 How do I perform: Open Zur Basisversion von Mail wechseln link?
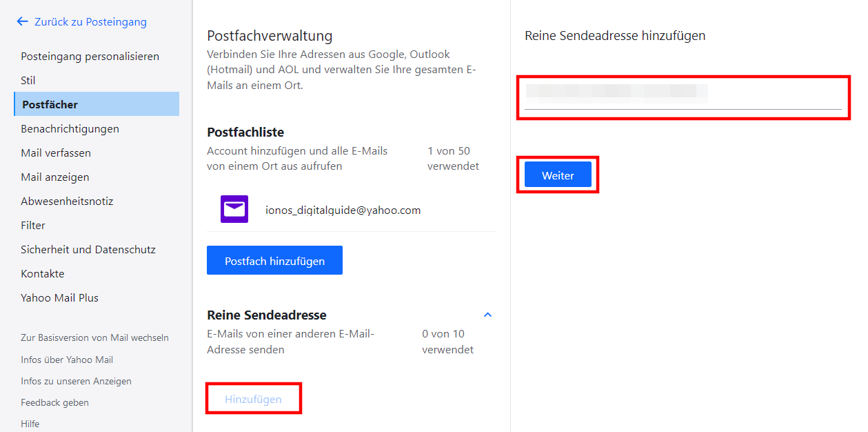pos(95,337)
